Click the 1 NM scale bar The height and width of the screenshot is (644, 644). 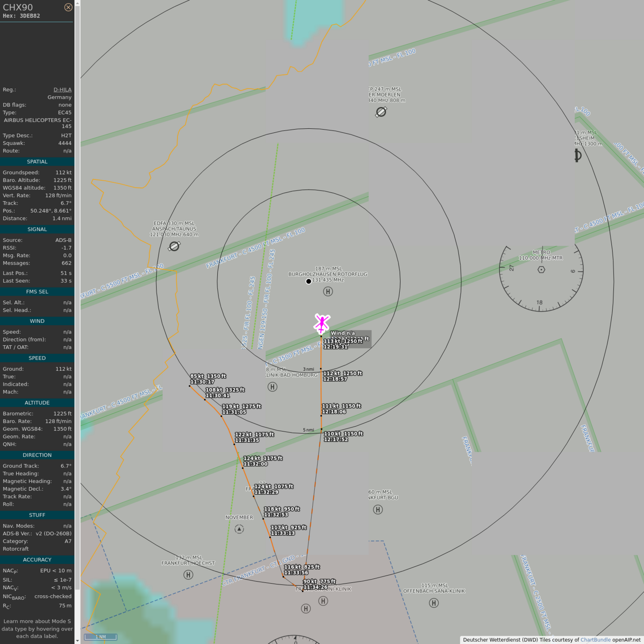pyautogui.click(x=101, y=637)
